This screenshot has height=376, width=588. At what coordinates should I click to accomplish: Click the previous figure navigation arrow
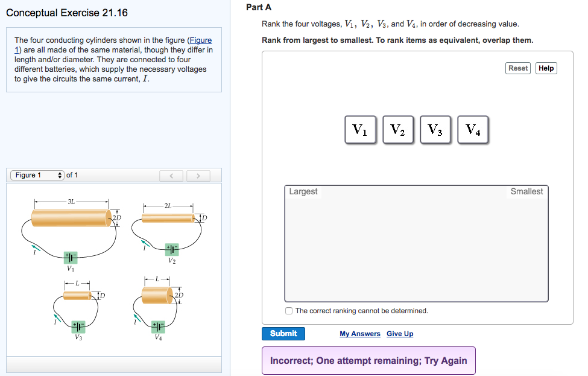pos(171,175)
